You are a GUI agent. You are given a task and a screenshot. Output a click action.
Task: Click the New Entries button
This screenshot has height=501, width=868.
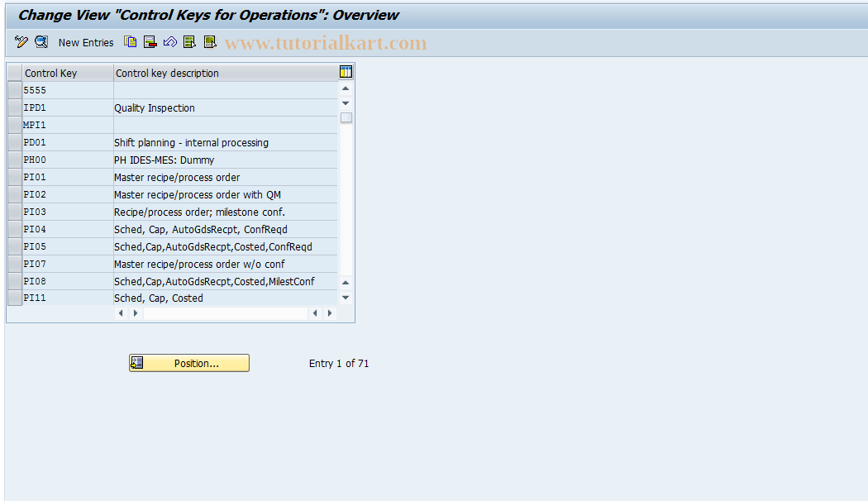[x=85, y=42]
